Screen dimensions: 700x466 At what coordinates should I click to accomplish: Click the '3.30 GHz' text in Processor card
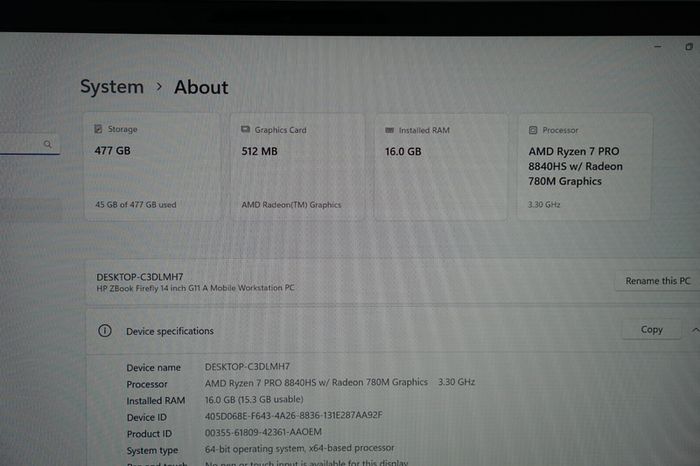[x=544, y=204]
